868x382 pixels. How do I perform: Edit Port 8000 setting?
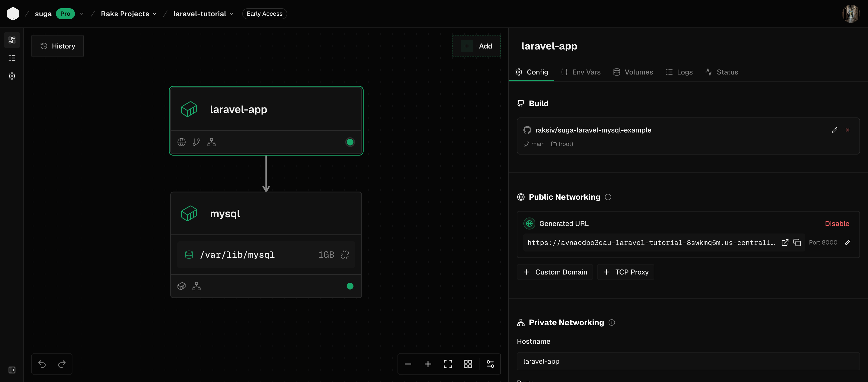point(848,243)
